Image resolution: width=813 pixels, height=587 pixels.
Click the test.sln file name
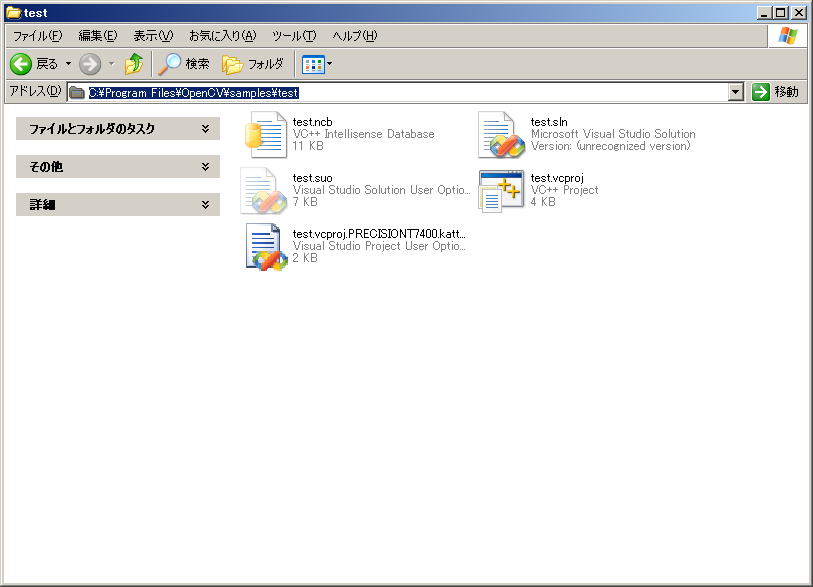point(549,122)
